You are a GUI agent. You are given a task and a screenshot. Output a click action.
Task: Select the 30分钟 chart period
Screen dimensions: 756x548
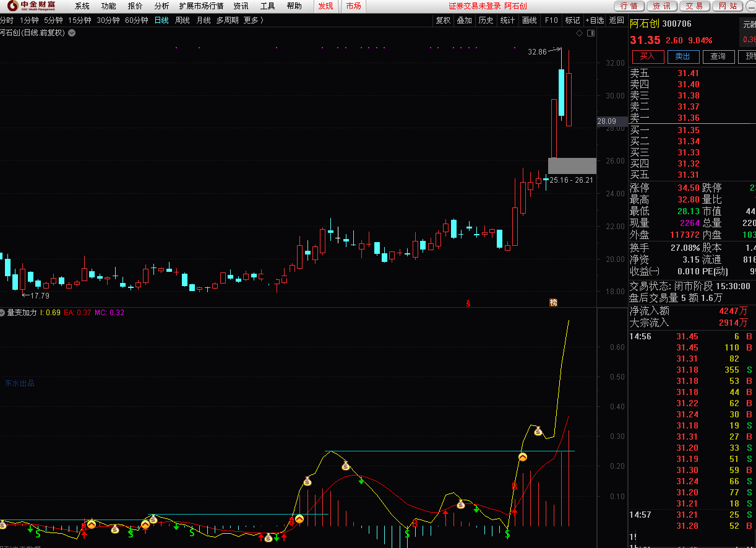(108, 20)
